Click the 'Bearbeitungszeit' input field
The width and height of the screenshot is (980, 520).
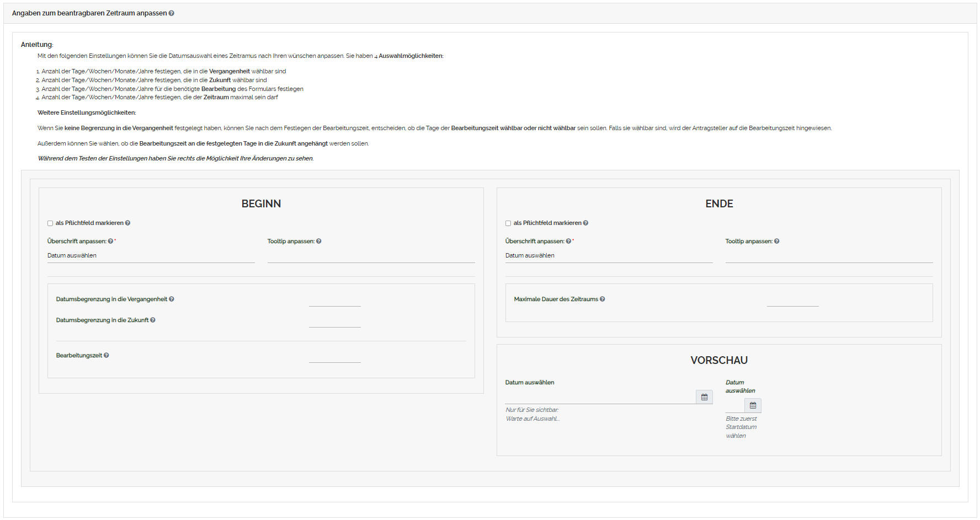(x=334, y=356)
